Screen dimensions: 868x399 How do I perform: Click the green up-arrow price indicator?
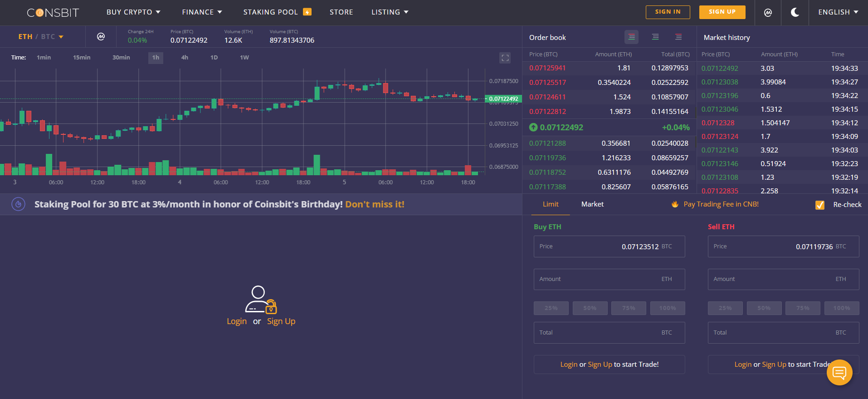(533, 128)
